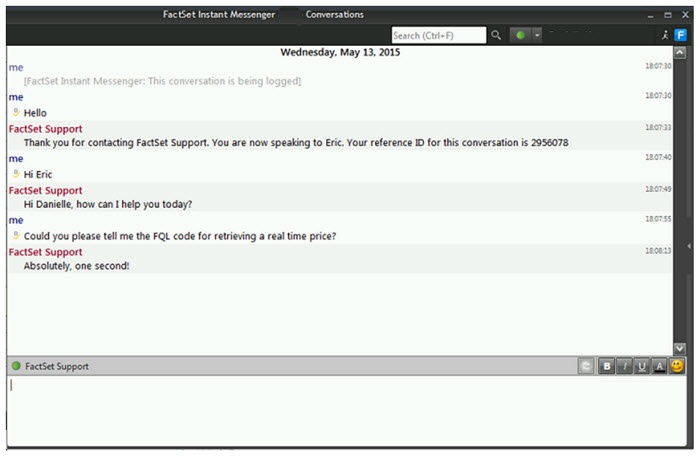Image resolution: width=700 pixels, height=456 pixels.
Task: Click the user icon beside Hello
Action: coord(16,112)
